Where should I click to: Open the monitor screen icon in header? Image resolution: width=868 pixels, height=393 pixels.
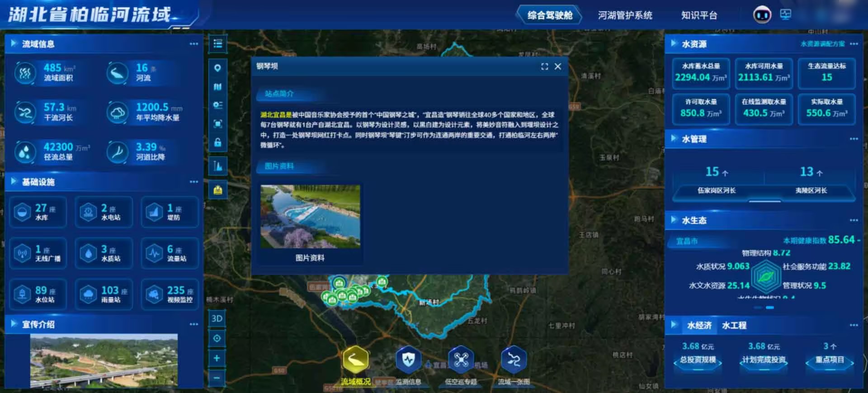pos(786,15)
